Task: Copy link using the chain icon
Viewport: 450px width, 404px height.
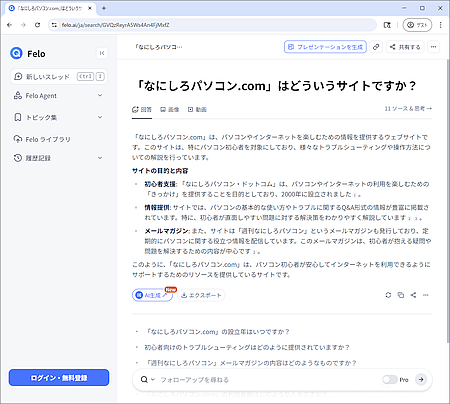Action: [376, 47]
